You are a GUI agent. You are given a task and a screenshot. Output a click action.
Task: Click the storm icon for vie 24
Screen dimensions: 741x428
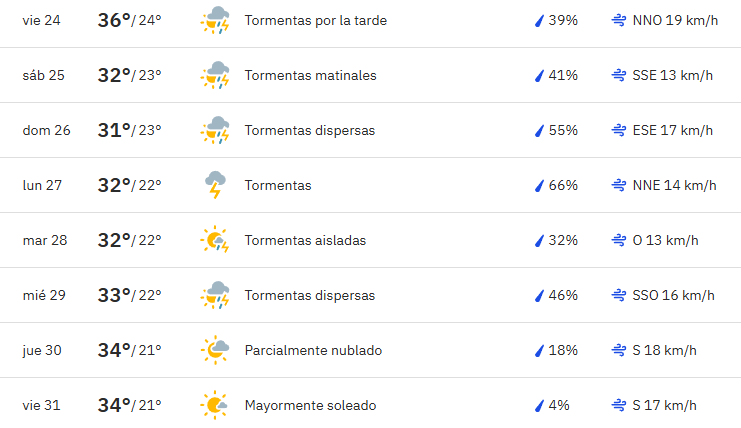pos(215,20)
